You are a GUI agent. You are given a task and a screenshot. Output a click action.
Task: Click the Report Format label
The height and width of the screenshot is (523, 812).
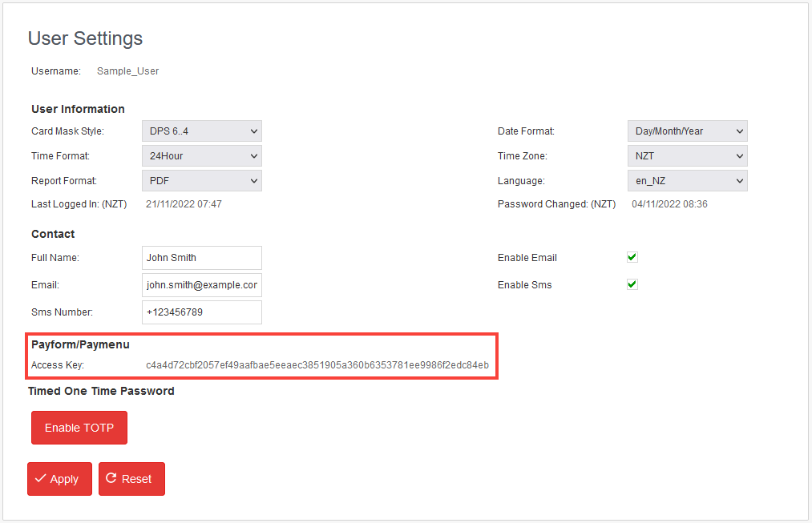tap(63, 180)
